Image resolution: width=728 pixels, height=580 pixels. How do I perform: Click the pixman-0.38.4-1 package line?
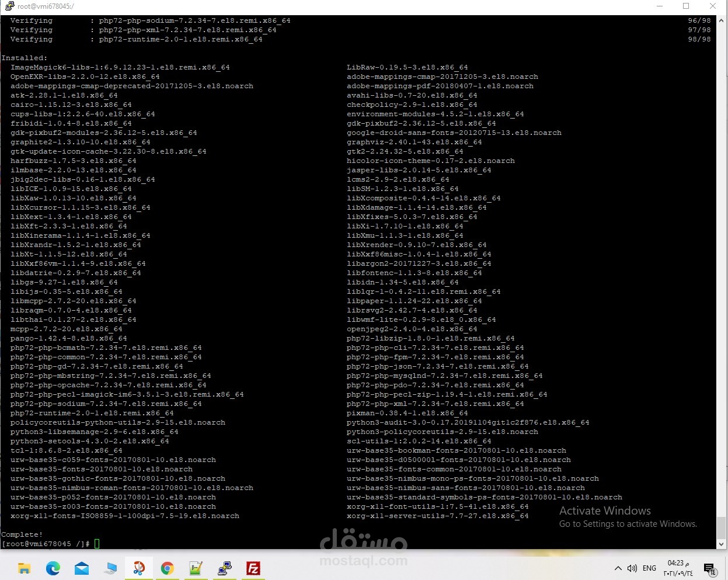[x=407, y=413]
